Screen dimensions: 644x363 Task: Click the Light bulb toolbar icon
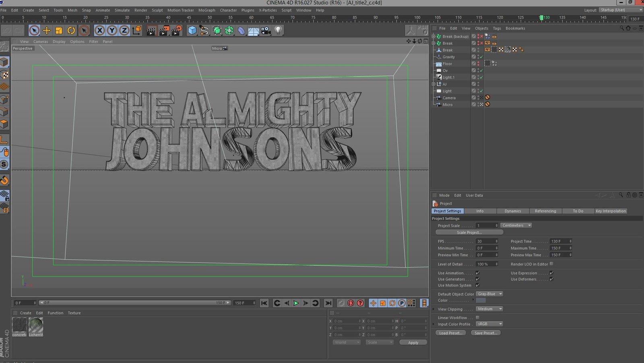tap(278, 31)
